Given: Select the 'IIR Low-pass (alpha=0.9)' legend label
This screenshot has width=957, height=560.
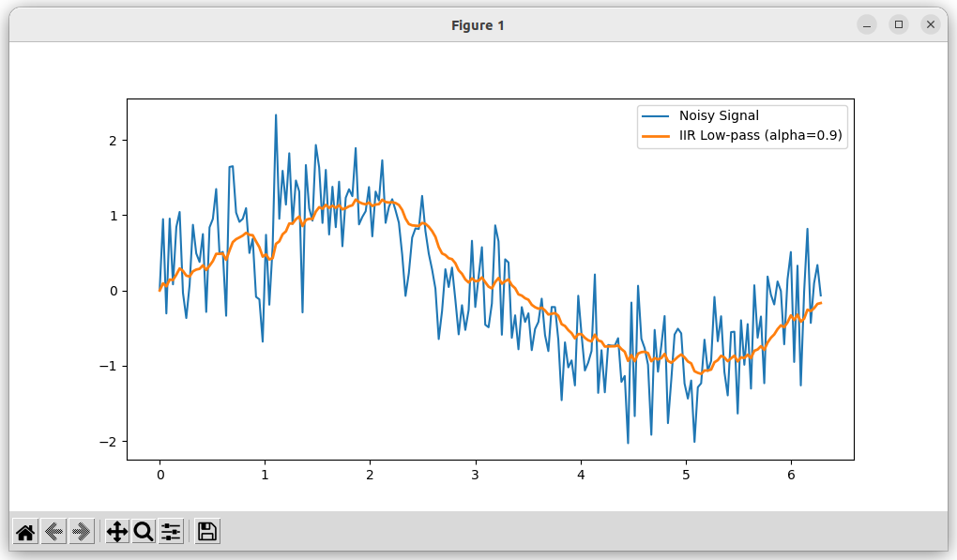Looking at the screenshot, I should 760,136.
